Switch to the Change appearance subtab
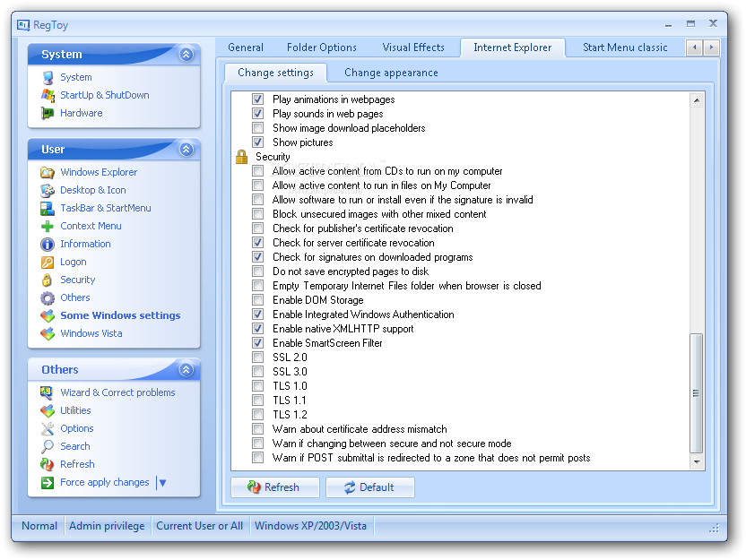Image resolution: width=746 pixels, height=560 pixels. click(391, 73)
